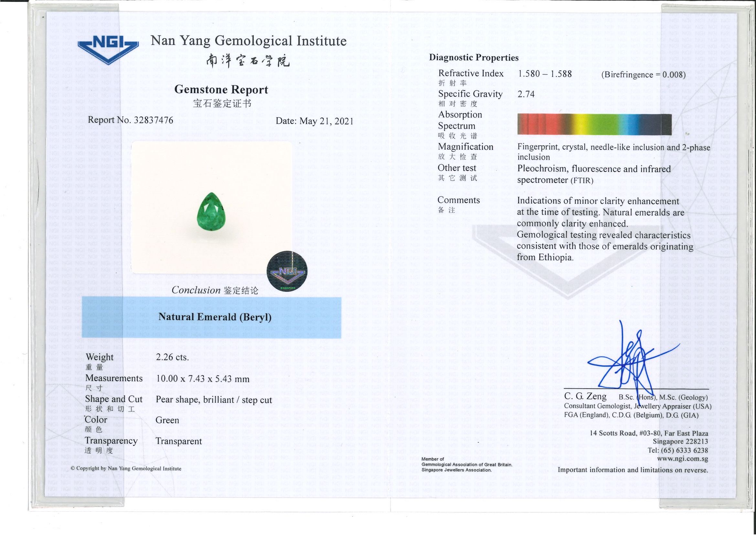Click refractive index value '1.580 – 1.588'
This screenshot has height=535, width=756.
[x=545, y=73]
